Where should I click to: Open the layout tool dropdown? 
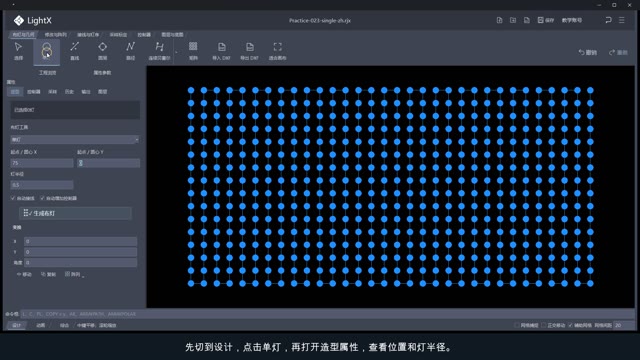[75, 140]
